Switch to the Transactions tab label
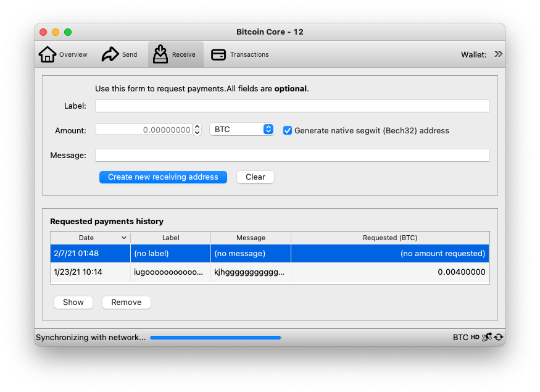The image size is (540, 392). (249, 54)
